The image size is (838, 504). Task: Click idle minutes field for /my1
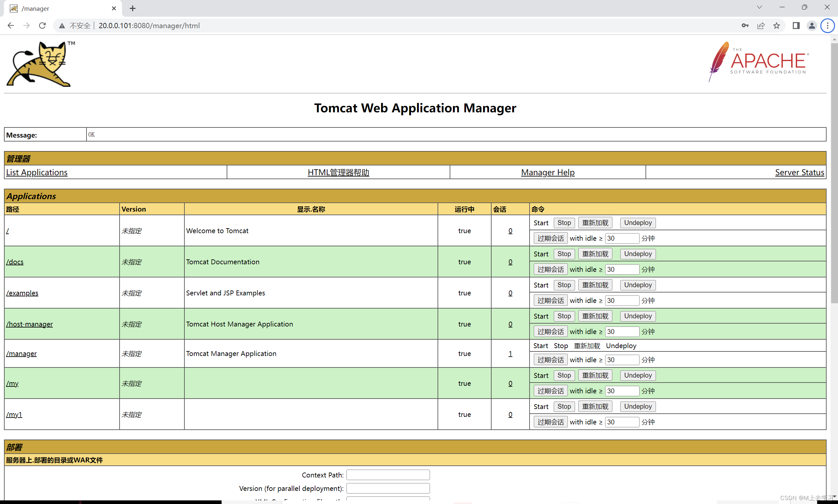622,422
